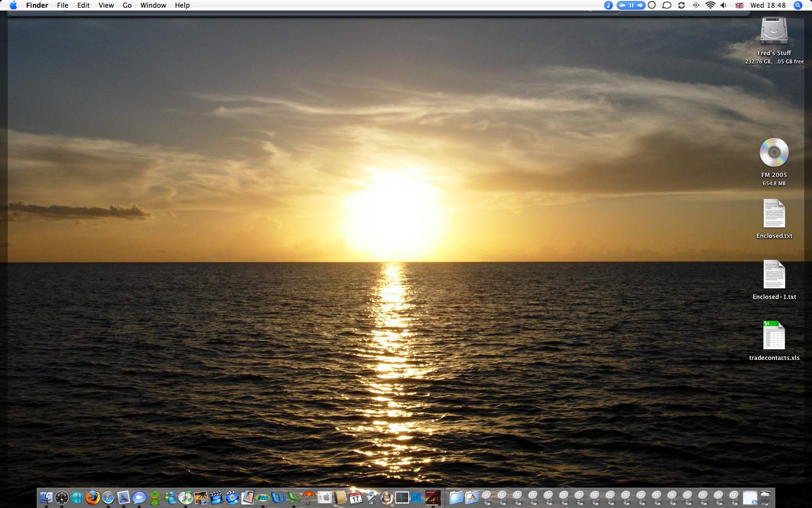Image resolution: width=812 pixels, height=508 pixels.
Task: Click the orange umbrella Dock icon
Action: point(309,497)
